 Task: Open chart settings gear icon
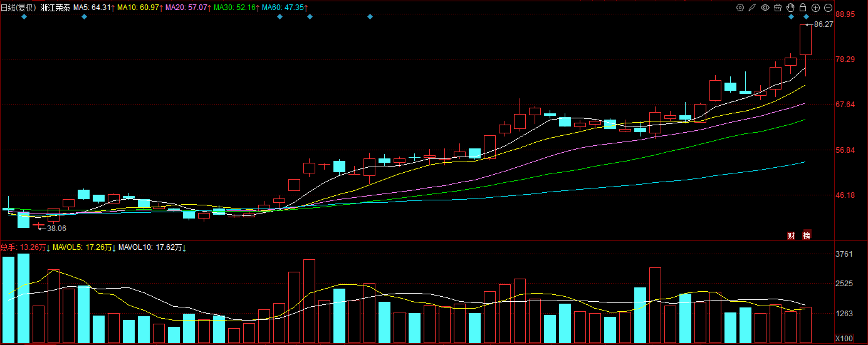pos(740,8)
